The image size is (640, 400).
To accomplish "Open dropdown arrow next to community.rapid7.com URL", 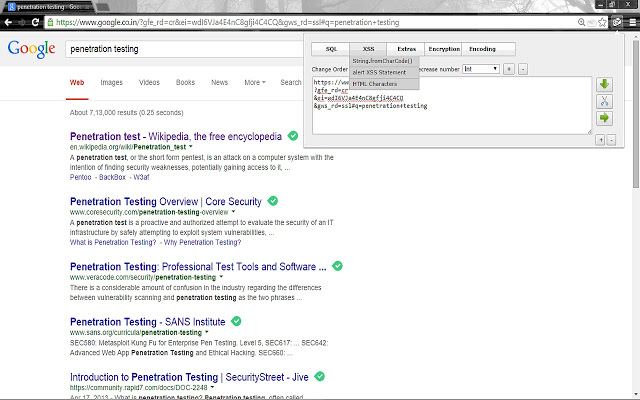I will tap(212, 387).
